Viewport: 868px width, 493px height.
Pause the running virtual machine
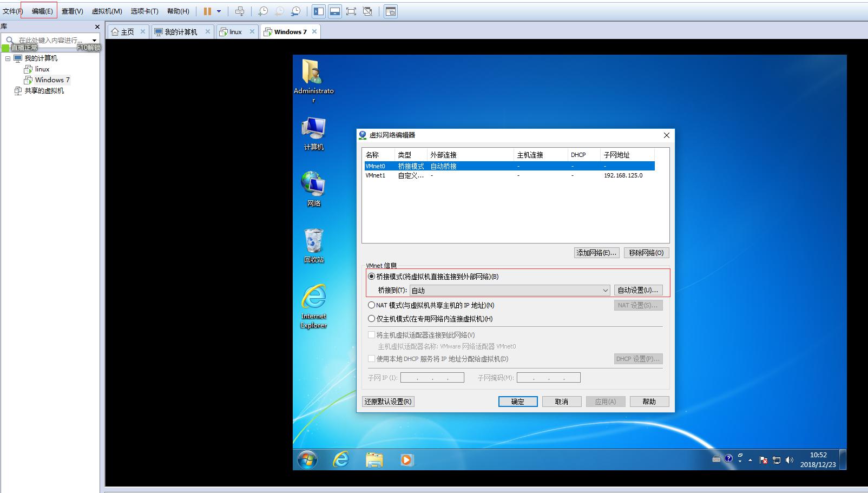point(207,11)
